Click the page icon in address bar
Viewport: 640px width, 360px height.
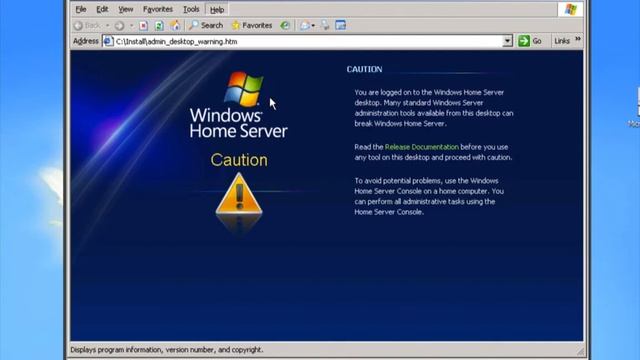pyautogui.click(x=108, y=41)
